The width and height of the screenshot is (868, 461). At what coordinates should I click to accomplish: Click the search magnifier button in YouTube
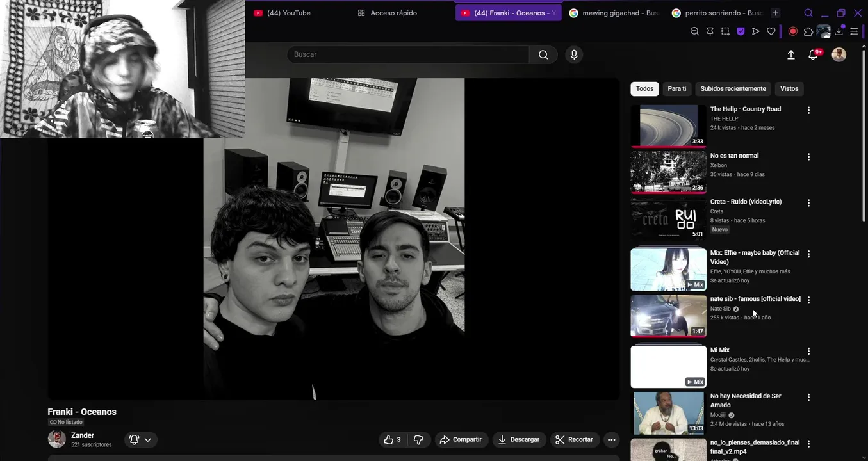[543, 54]
